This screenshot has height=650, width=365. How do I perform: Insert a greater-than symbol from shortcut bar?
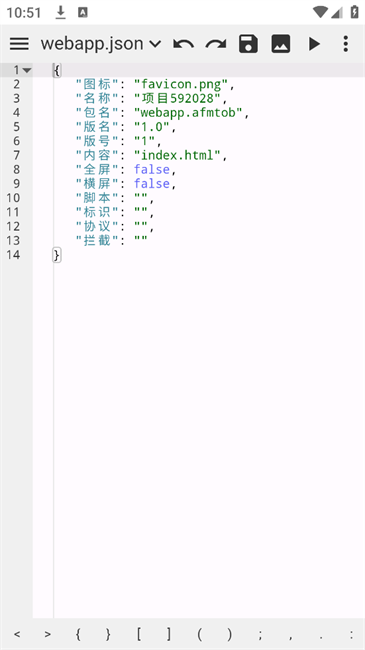(48, 634)
